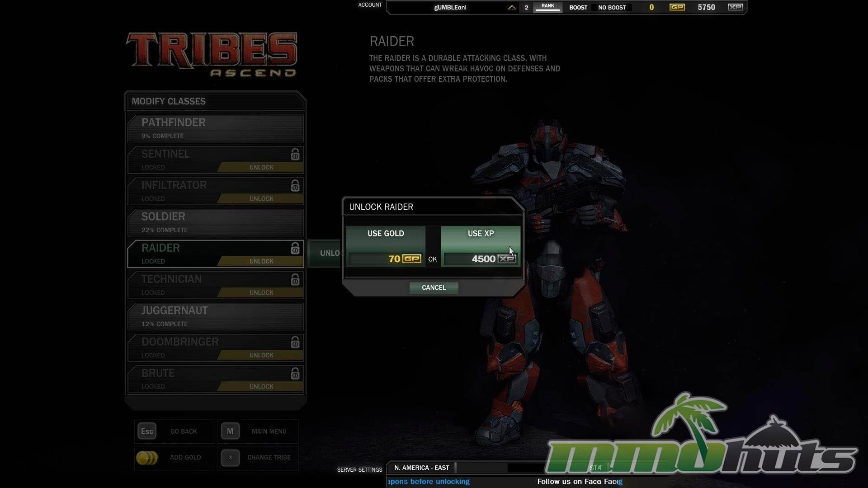Click the GP currency icon in top bar

pyautogui.click(x=677, y=7)
